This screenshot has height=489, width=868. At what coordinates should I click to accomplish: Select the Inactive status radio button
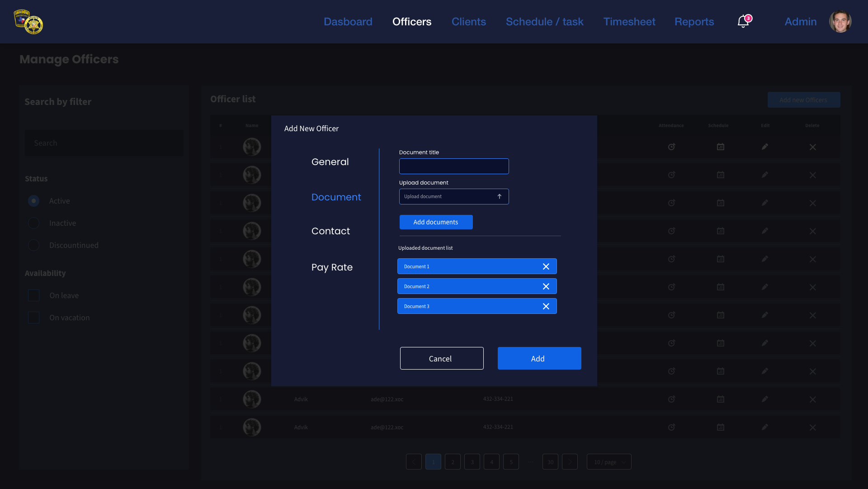34,223
